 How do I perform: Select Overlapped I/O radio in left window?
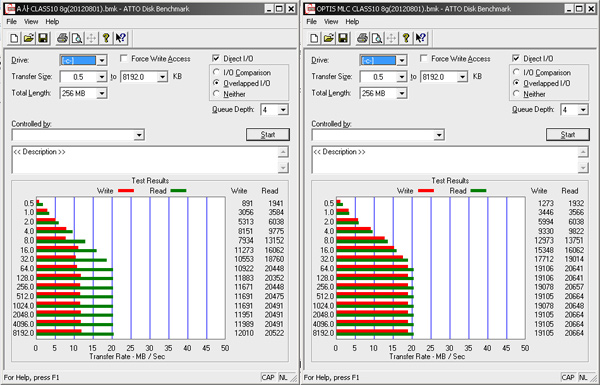(216, 83)
